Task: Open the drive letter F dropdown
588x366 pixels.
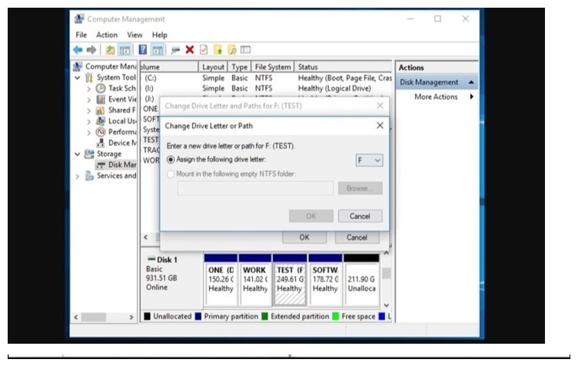Action: pos(369,160)
